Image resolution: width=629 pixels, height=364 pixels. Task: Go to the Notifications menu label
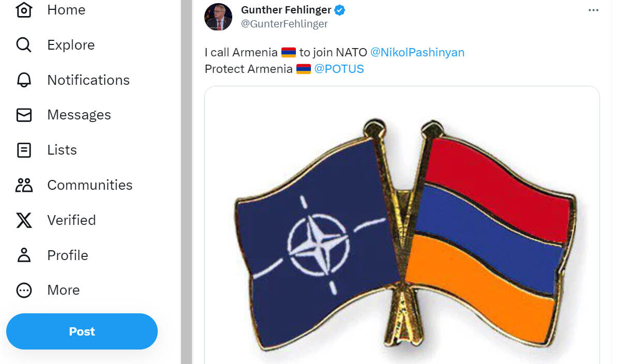pos(88,80)
